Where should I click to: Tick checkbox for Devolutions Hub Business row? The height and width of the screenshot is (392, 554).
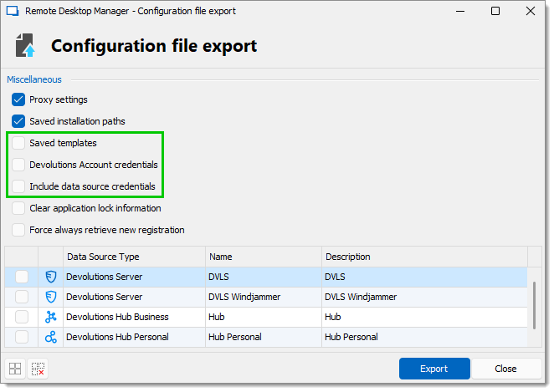22,318
